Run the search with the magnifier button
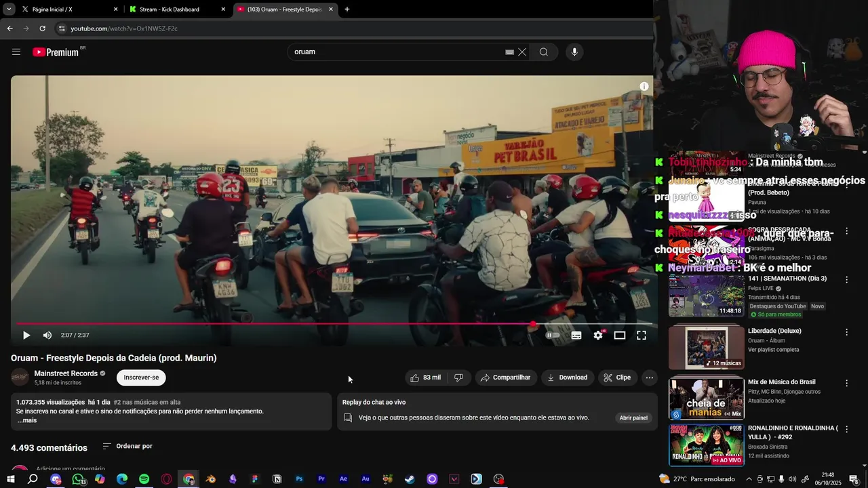 coord(544,52)
